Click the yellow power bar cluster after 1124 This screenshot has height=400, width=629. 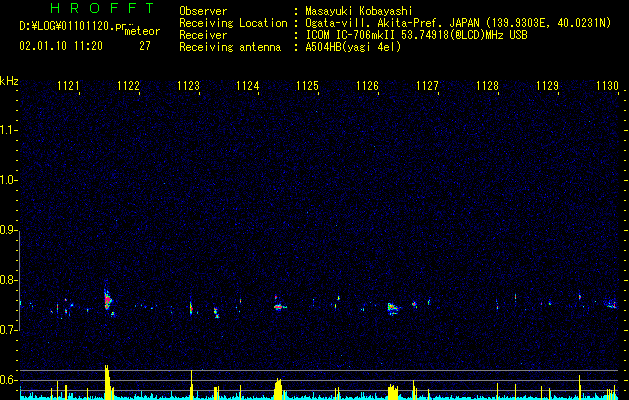(x=278, y=389)
